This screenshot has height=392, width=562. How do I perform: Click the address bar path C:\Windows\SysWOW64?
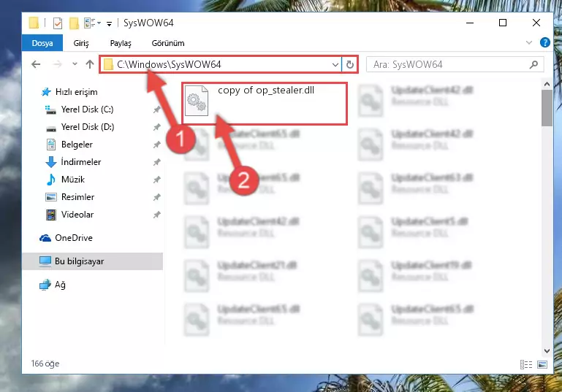click(169, 64)
